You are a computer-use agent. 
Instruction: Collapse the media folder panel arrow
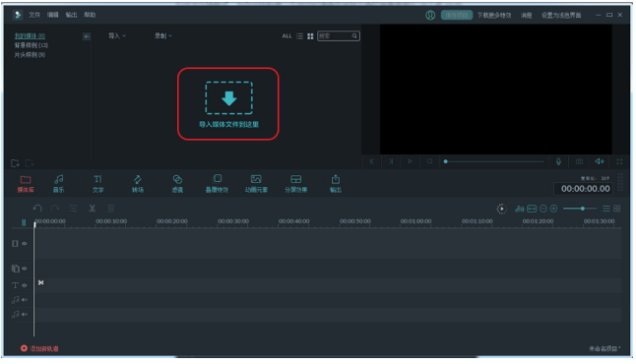[87, 36]
